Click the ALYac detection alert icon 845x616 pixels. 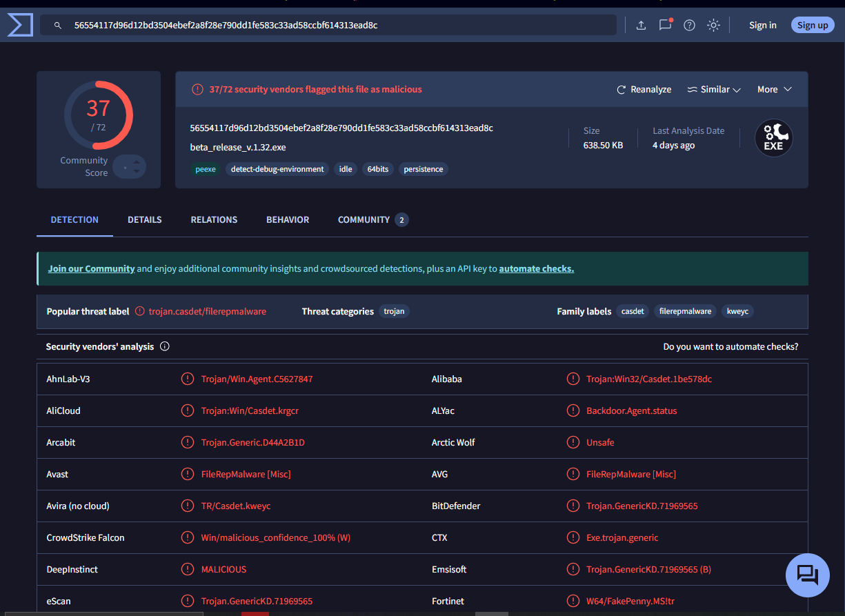[x=573, y=410]
